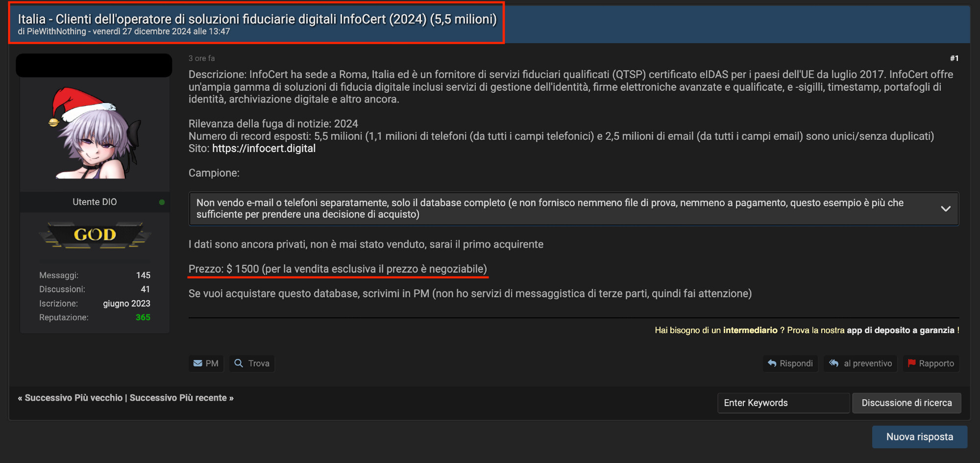Click the GOD rank badge
Image resolution: width=980 pixels, height=463 pixels.
pyautogui.click(x=95, y=235)
